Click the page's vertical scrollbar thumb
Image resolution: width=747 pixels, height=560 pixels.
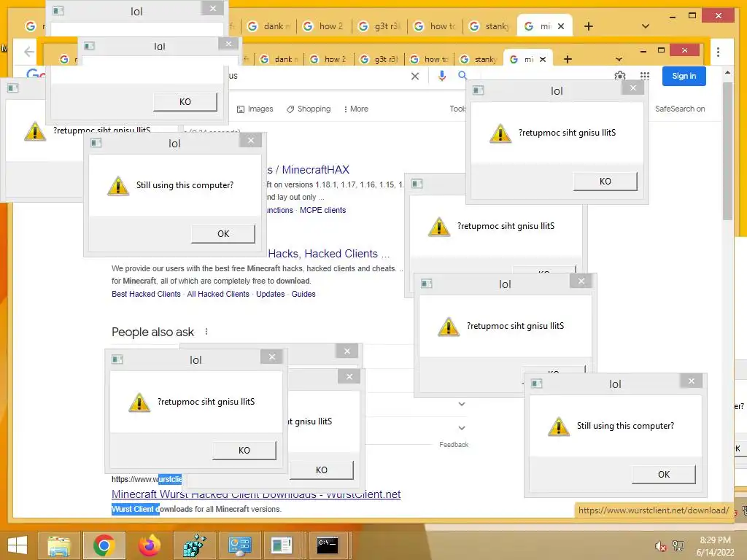(x=727, y=150)
